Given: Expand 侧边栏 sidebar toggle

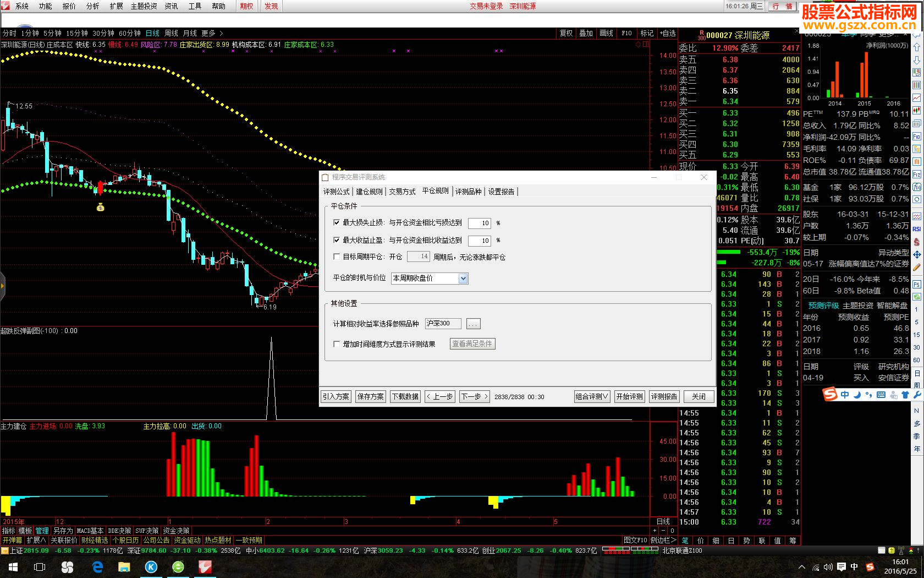Looking at the screenshot, I should pos(663,541).
